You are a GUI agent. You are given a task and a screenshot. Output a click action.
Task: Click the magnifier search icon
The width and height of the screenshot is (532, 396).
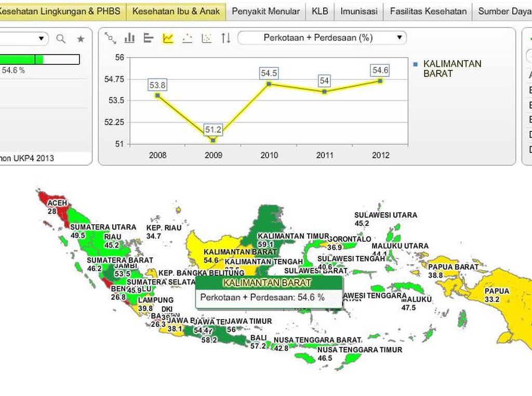coord(61,38)
